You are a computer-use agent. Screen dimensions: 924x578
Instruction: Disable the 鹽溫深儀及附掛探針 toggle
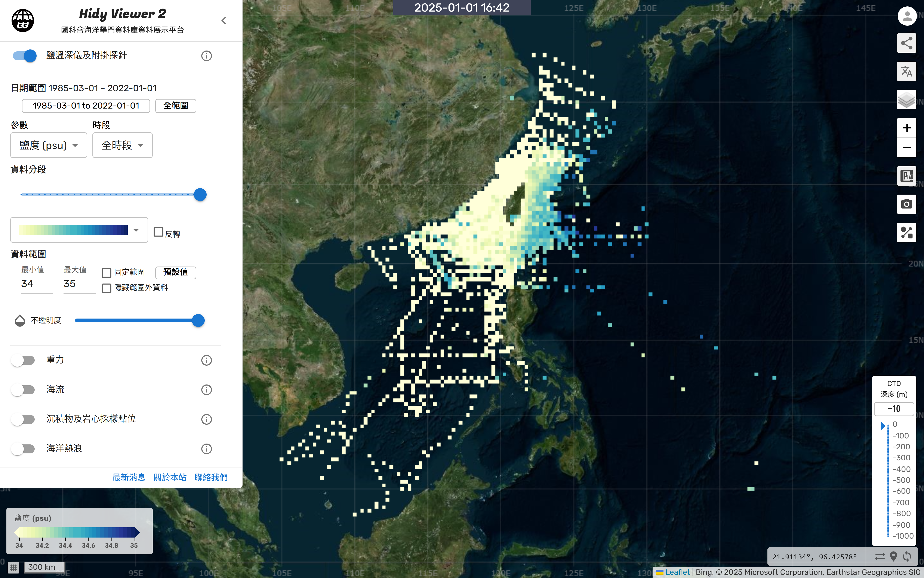(24, 56)
